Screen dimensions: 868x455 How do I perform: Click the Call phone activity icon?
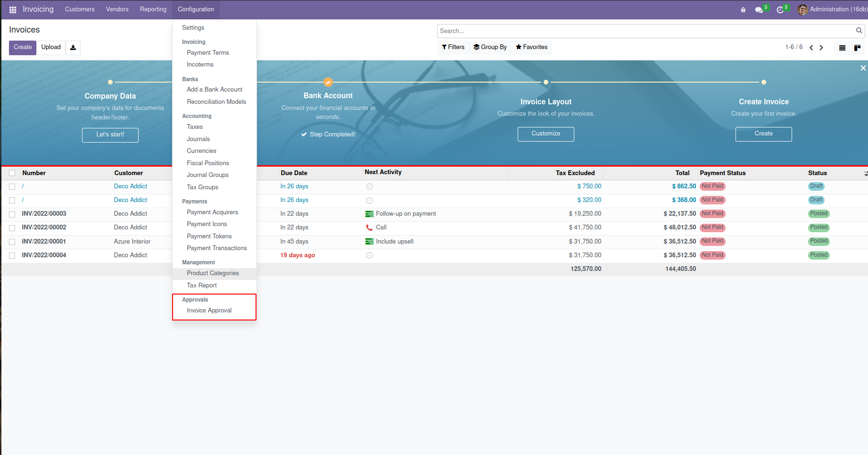pos(370,227)
